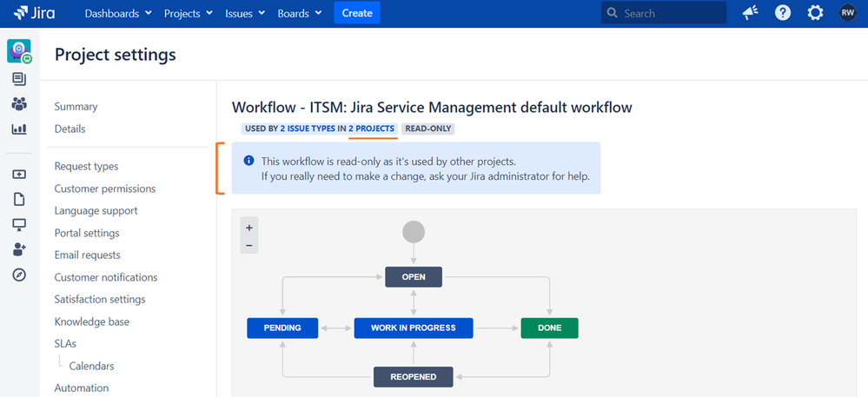The width and height of the screenshot is (868, 397).
Task: Open Satisfaction settings
Action: pyautogui.click(x=100, y=300)
